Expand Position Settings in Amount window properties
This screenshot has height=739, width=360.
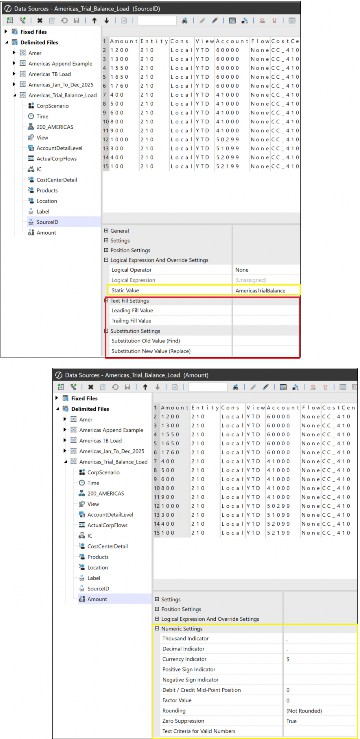pos(157,609)
